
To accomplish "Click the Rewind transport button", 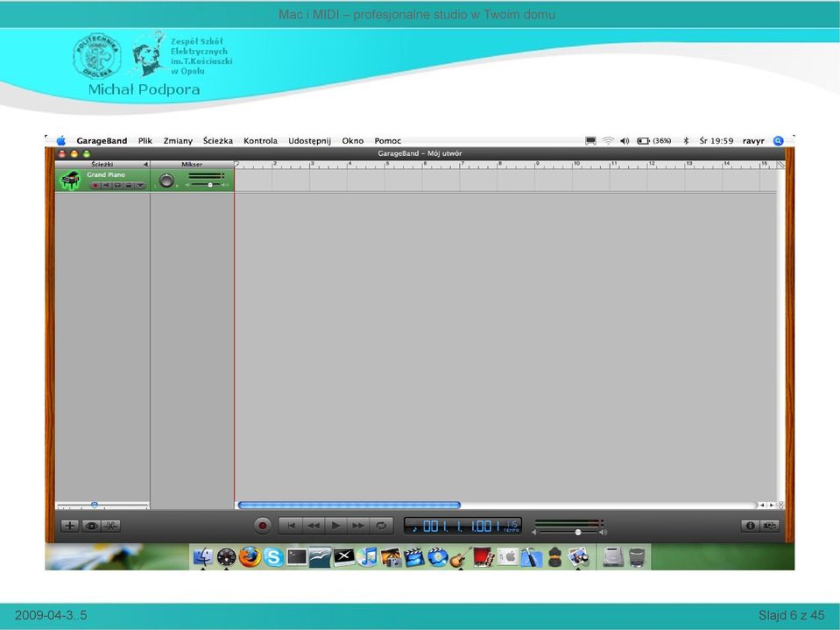I will (x=314, y=526).
